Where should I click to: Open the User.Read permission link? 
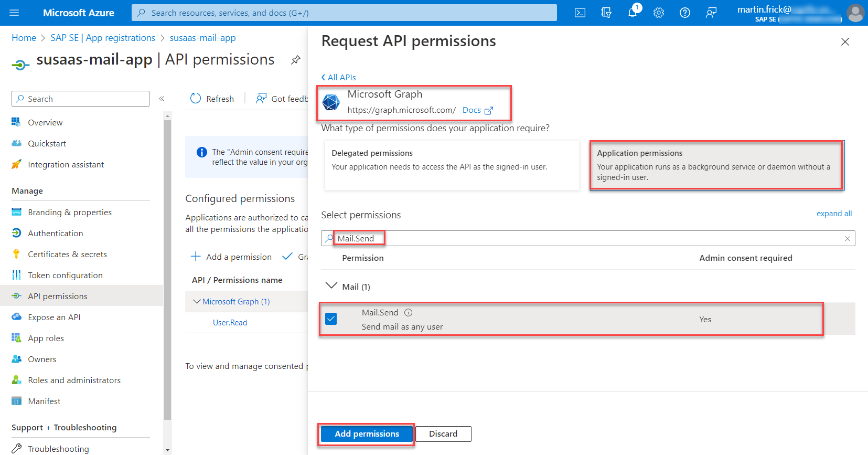click(x=230, y=323)
